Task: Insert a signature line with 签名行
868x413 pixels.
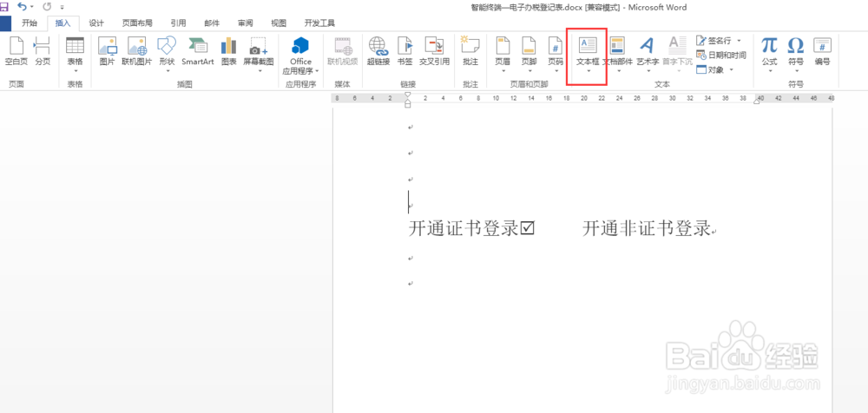Action: pos(713,41)
